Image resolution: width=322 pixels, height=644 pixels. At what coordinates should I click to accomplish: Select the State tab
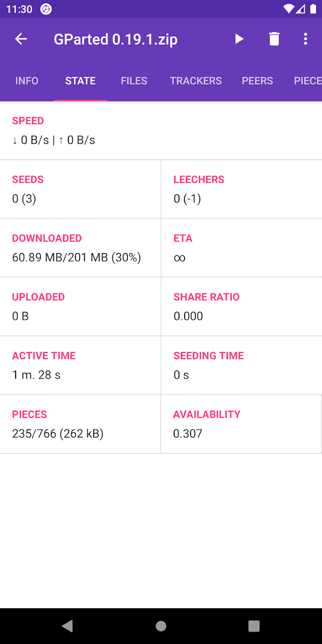click(80, 81)
